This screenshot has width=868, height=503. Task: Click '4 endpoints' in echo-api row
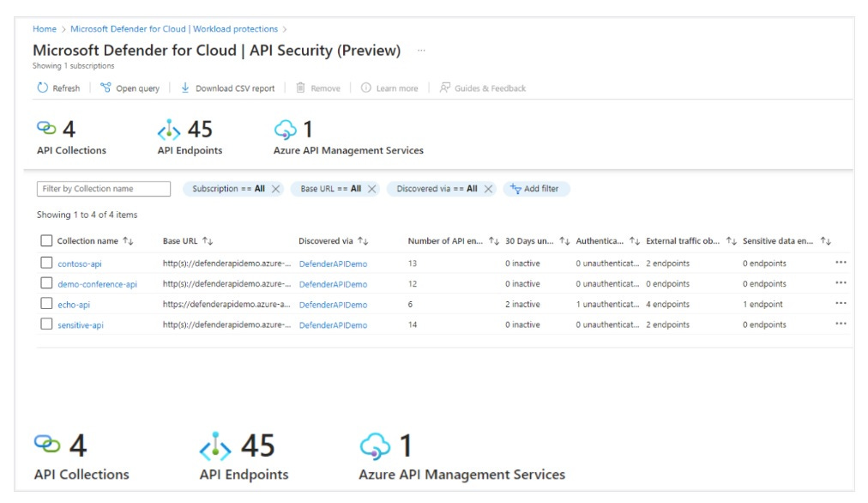tap(667, 304)
